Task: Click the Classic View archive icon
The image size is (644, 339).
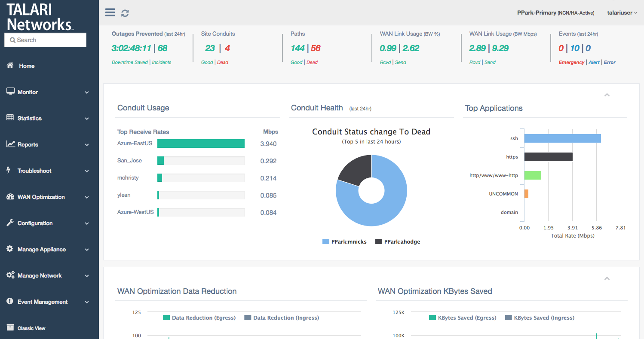Action: point(10,328)
